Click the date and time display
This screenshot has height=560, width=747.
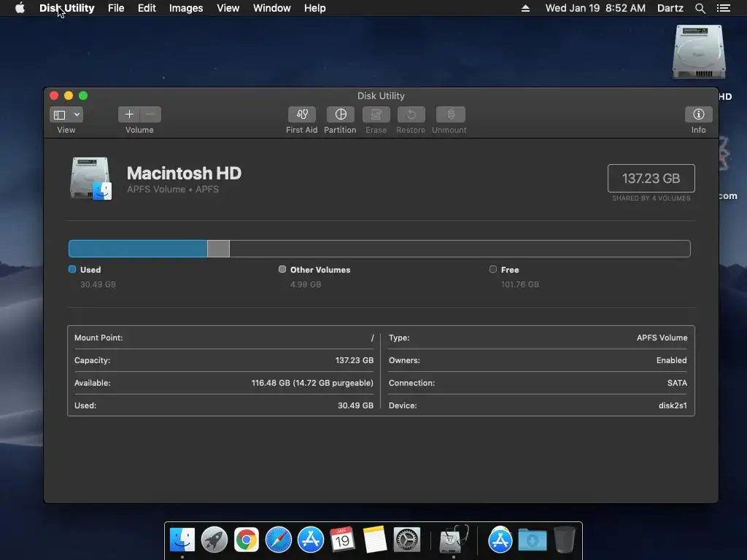pyautogui.click(x=595, y=8)
